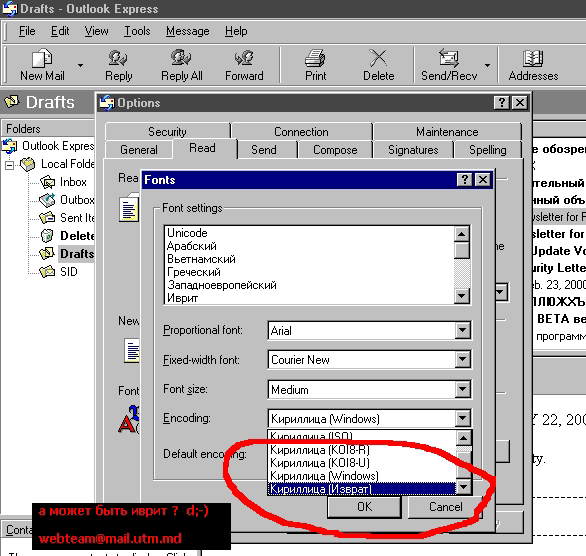Select the Inbox folder icon
This screenshot has height=556, width=586.
click(47, 182)
